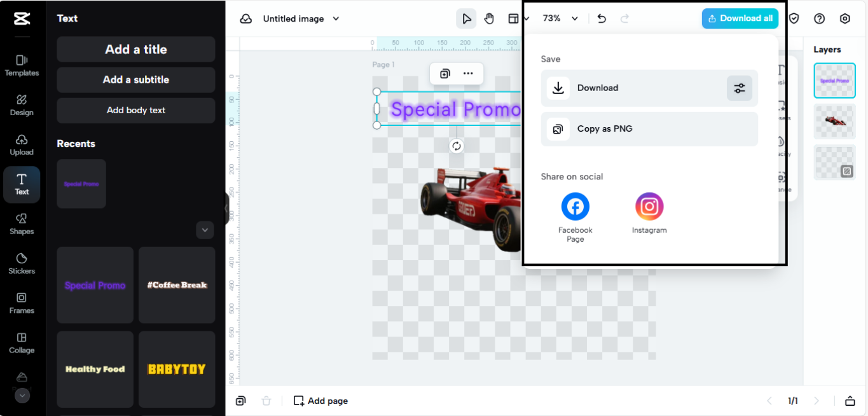
Task: Select the Special Promo layer thumbnail
Action: tap(834, 81)
